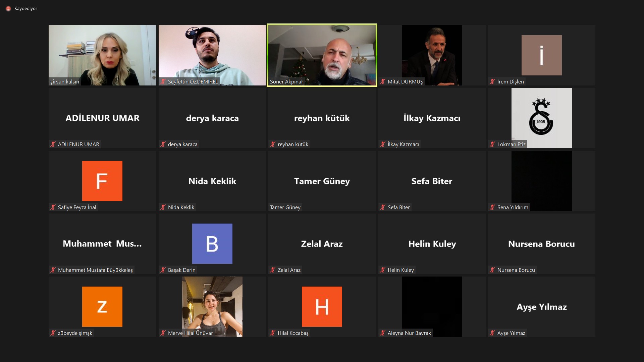Click the orange H avatar of Hilal Kocabaş
This screenshot has width=644, height=362.
(322, 307)
